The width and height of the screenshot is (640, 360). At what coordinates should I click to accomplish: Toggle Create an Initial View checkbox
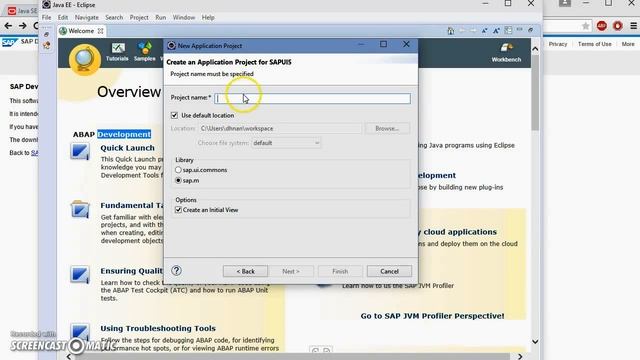click(178, 210)
